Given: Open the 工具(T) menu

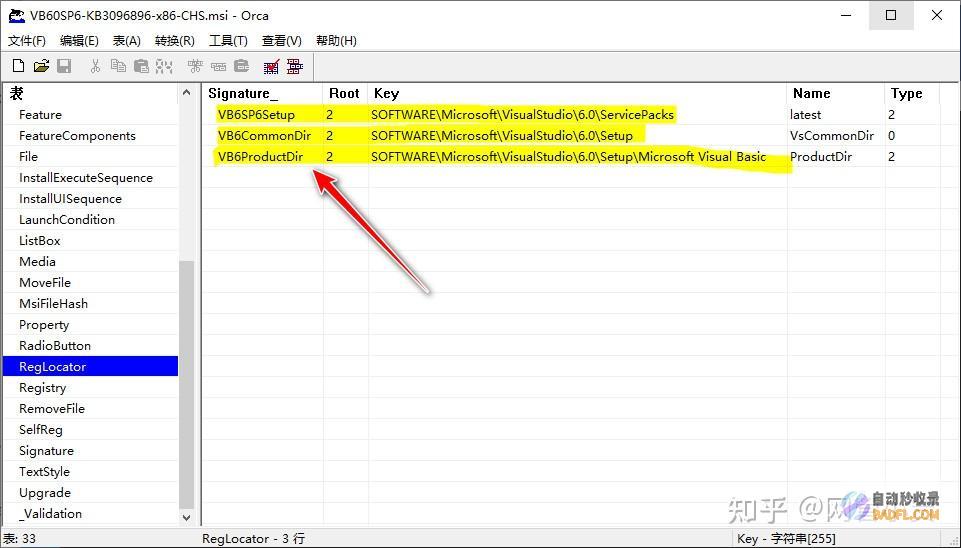Looking at the screenshot, I should (228, 41).
